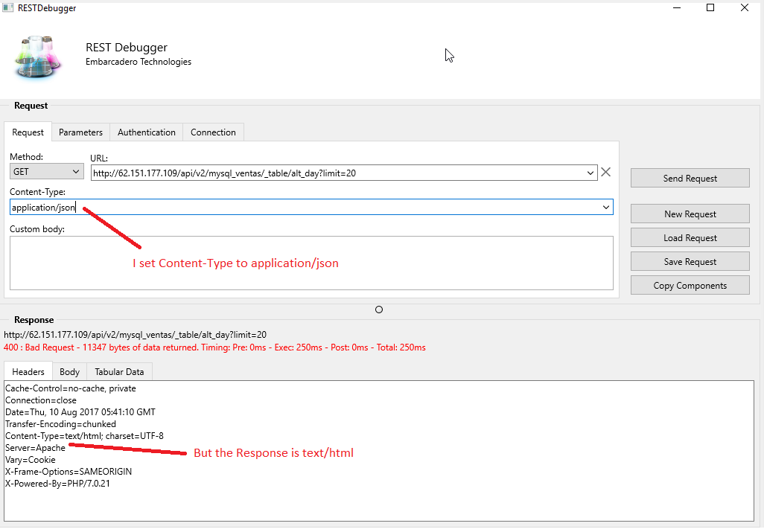The image size is (764, 532).
Task: Click the Copy Components button
Action: click(690, 285)
